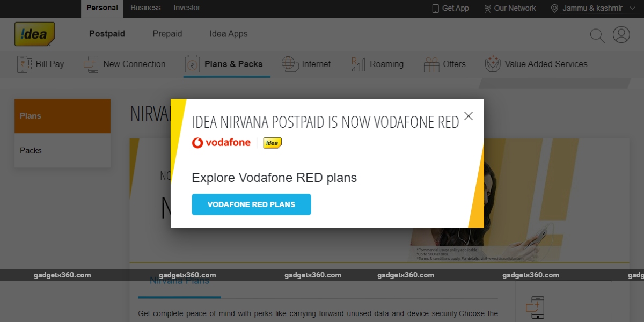Click the Our Network tower icon
The image size is (644, 322).
(x=487, y=9)
